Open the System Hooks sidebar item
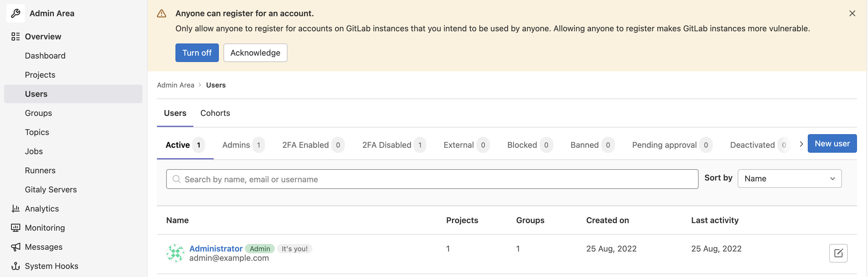The height and width of the screenshot is (277, 868). coord(73,266)
